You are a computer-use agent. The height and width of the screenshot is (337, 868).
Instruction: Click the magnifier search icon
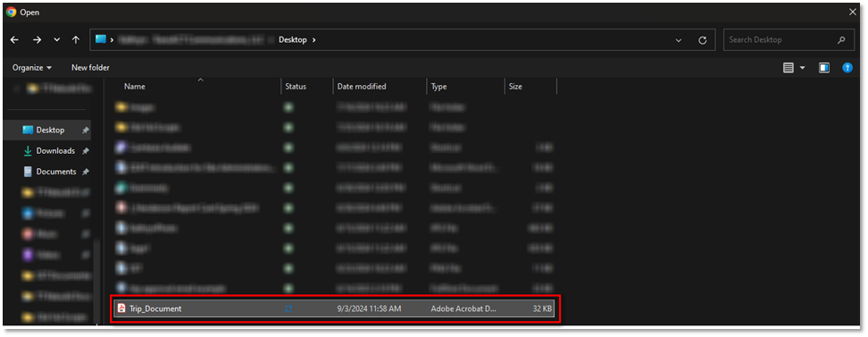[841, 40]
